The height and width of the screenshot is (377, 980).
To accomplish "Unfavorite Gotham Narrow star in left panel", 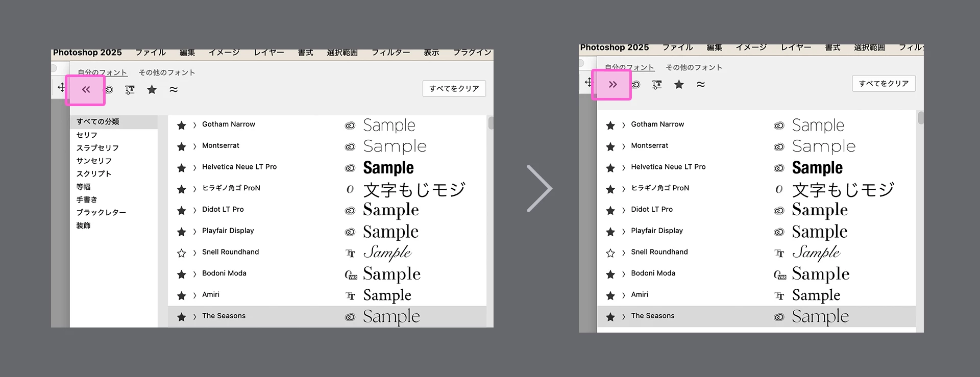I will click(x=181, y=125).
